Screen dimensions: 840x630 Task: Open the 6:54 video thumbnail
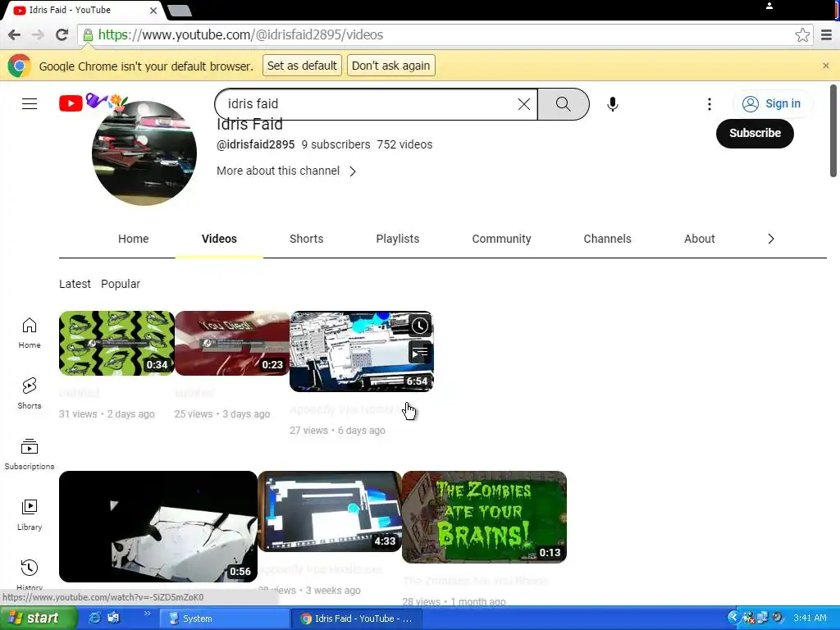362,351
